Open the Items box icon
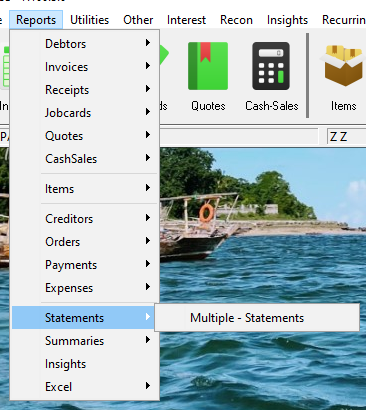 click(343, 66)
